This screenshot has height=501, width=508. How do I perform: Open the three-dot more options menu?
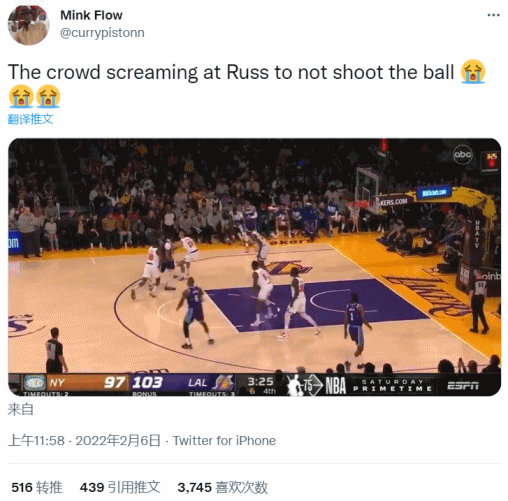click(493, 15)
